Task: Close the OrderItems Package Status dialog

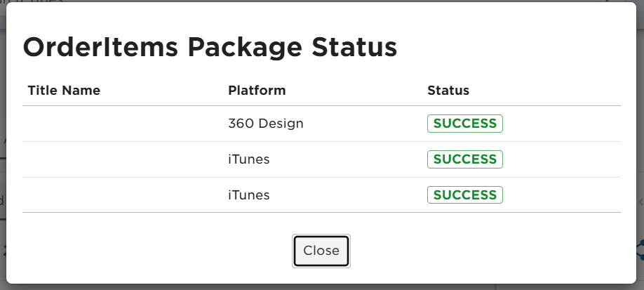Action: point(321,251)
